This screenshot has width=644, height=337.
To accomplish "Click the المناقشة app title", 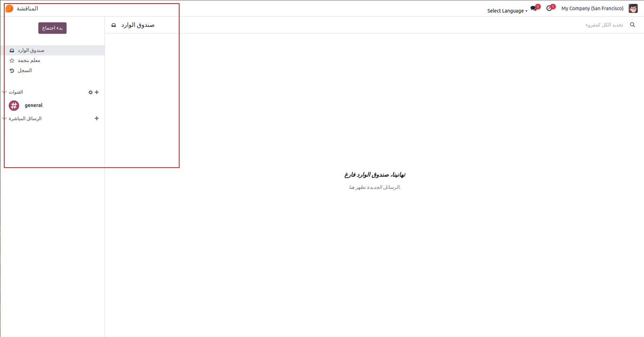I will click(x=28, y=8).
